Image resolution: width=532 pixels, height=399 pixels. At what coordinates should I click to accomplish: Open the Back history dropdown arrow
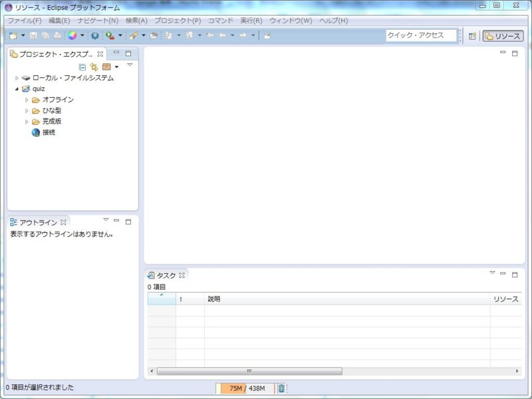click(232, 35)
